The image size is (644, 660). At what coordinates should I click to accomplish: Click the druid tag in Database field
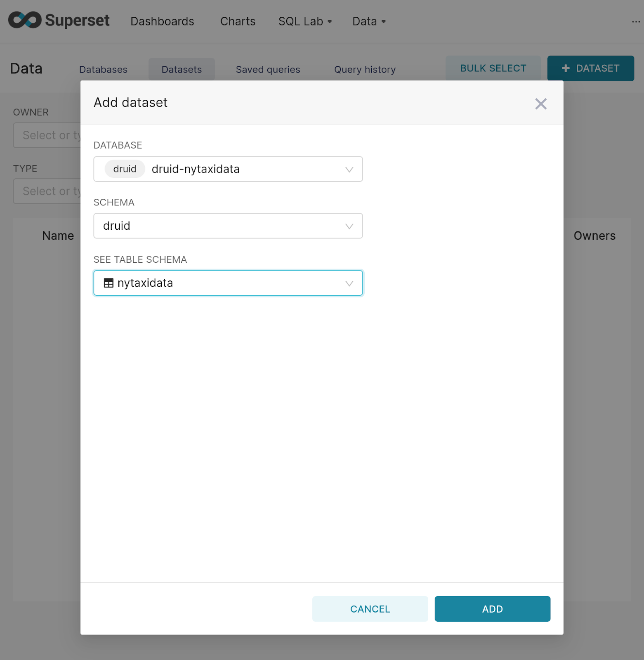pos(125,169)
